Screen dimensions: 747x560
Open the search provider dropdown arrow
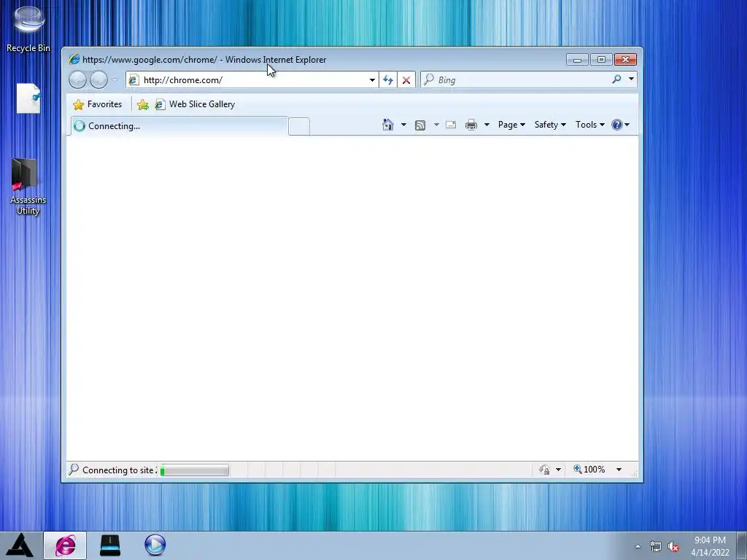[631, 79]
